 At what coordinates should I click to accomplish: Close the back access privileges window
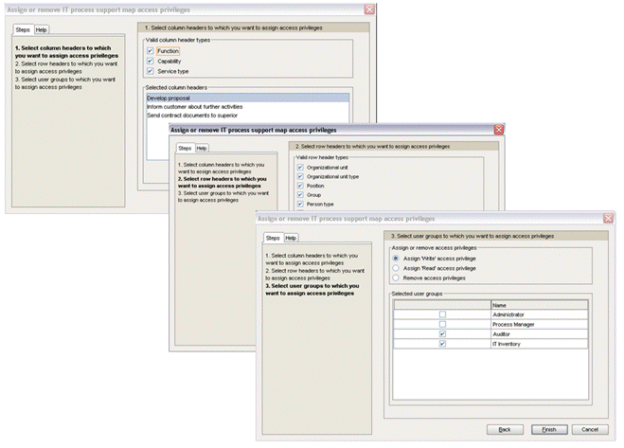click(x=369, y=9)
